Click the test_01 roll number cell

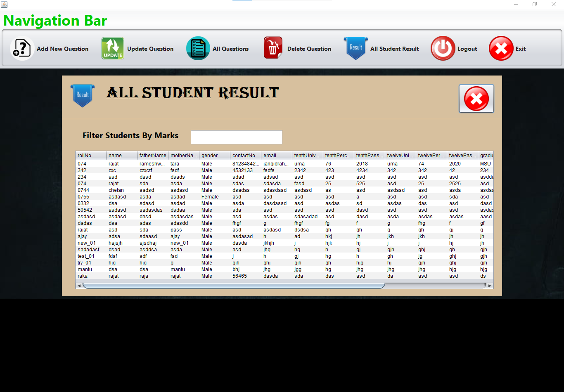tap(91, 256)
